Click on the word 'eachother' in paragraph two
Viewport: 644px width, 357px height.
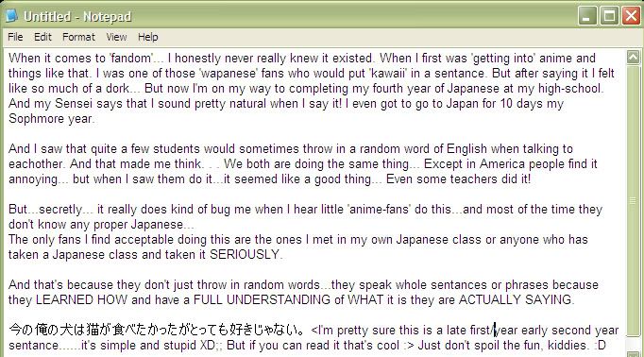click(x=36, y=164)
